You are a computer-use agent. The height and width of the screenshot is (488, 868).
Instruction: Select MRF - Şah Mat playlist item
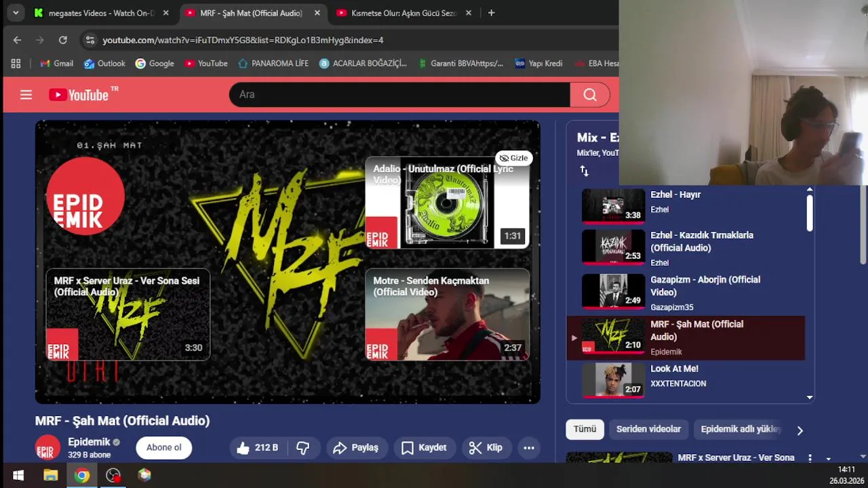685,338
